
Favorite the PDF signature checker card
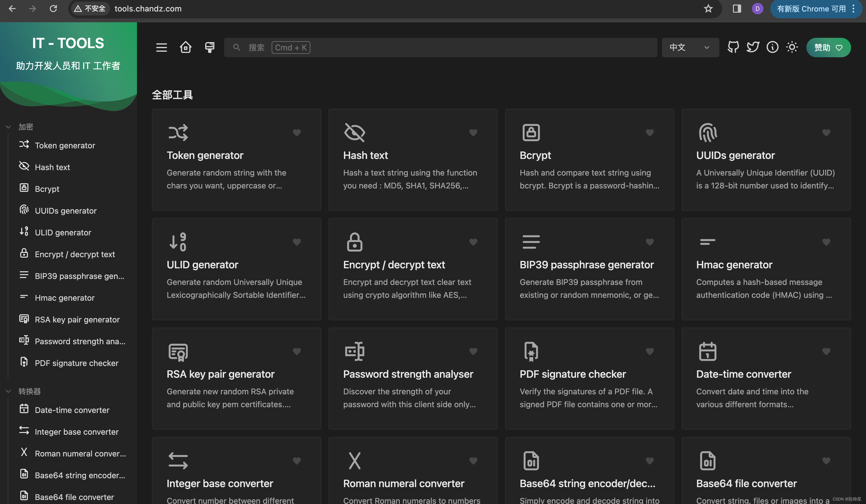coord(650,351)
